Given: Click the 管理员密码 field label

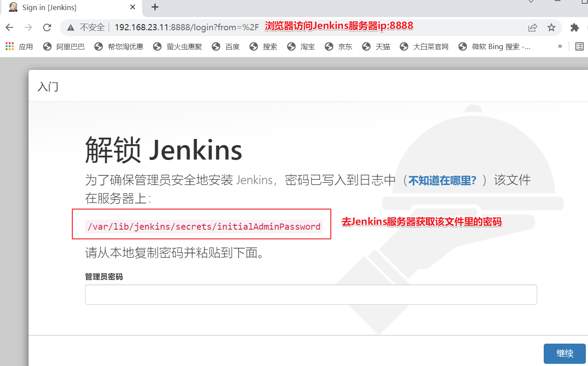Looking at the screenshot, I should (104, 277).
